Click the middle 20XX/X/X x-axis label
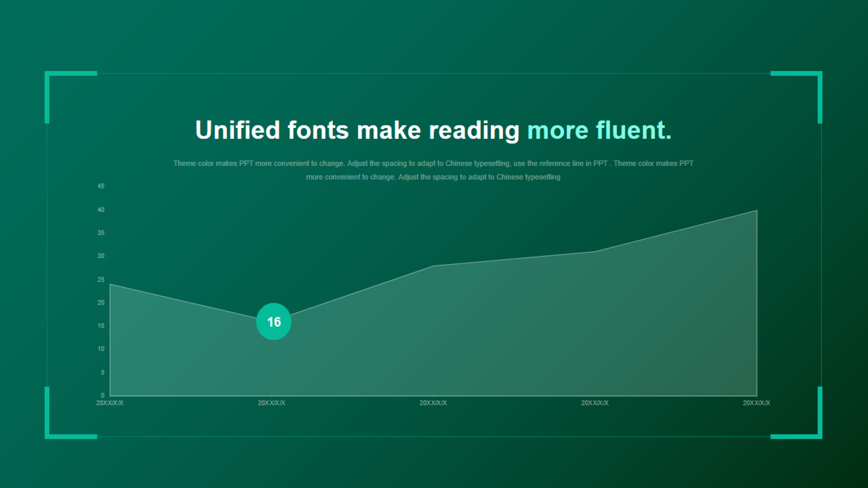 (x=433, y=403)
